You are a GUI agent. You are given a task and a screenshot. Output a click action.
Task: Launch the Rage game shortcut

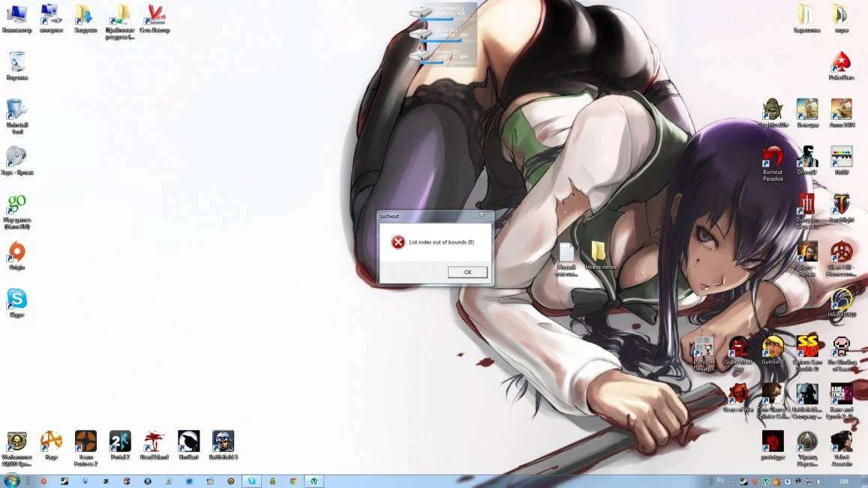52,445
